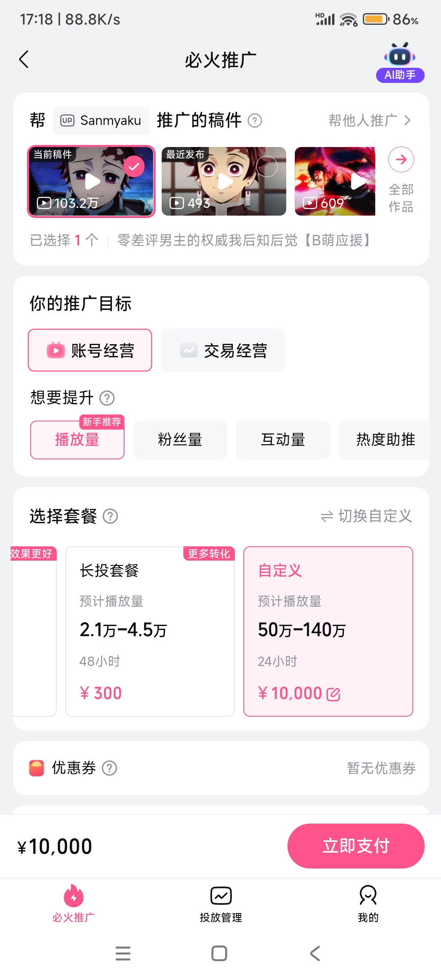Screen dimensions: 441x980
Task: Edit the ¥10,000 custom amount pencil icon
Action: tap(334, 694)
